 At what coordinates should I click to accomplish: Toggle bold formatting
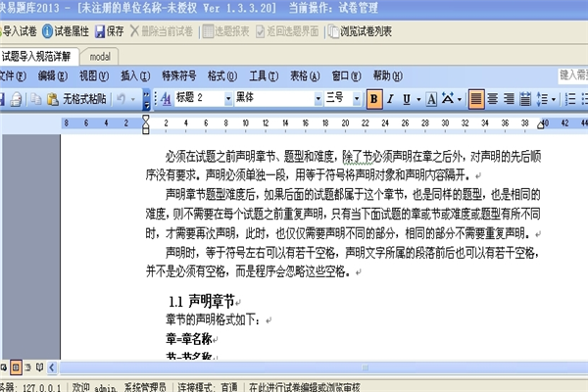point(374,99)
